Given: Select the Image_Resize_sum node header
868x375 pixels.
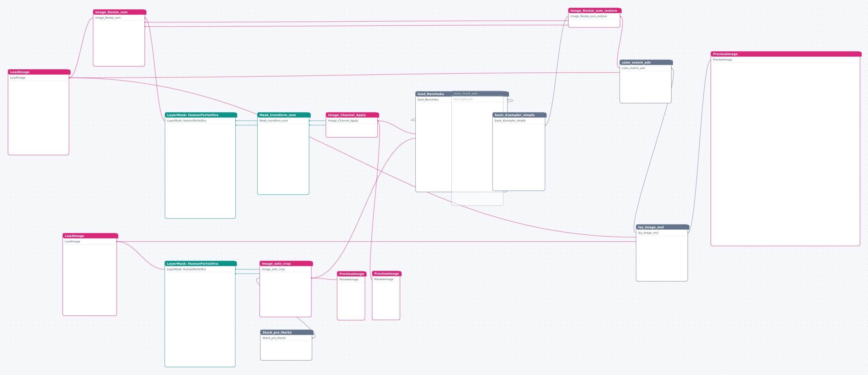Looking at the screenshot, I should coord(120,12).
